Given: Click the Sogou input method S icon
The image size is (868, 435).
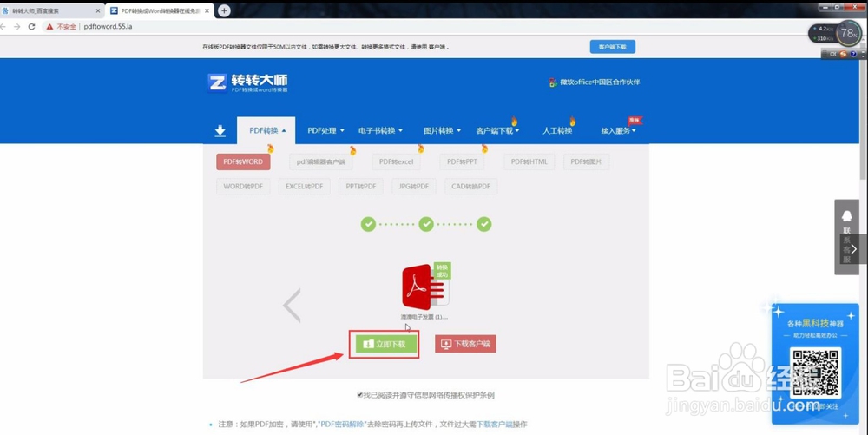Looking at the screenshot, I should [x=843, y=54].
